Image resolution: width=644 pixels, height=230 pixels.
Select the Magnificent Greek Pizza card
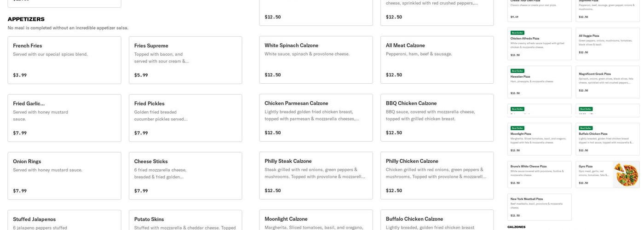coord(607,82)
